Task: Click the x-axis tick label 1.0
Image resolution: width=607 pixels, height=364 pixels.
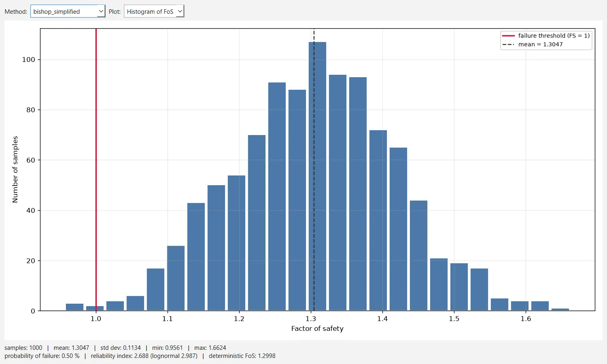Action: pos(96,319)
